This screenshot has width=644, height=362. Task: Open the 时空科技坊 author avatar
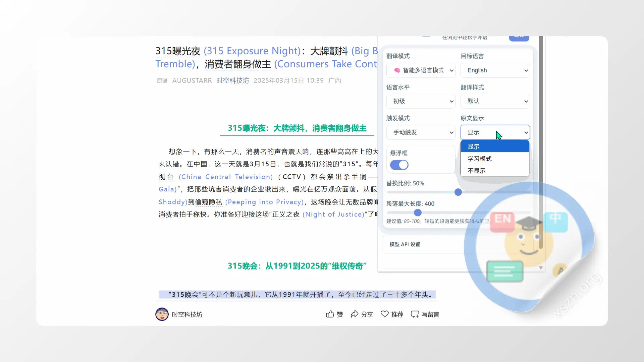162,314
